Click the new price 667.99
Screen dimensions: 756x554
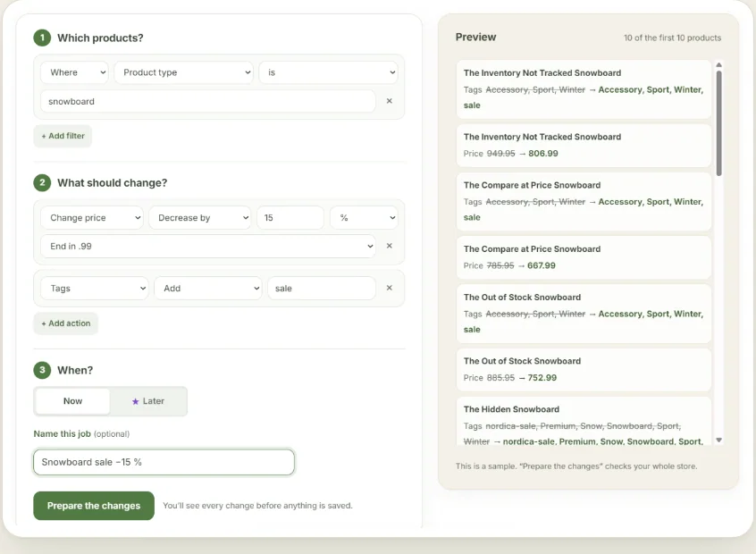click(x=541, y=265)
